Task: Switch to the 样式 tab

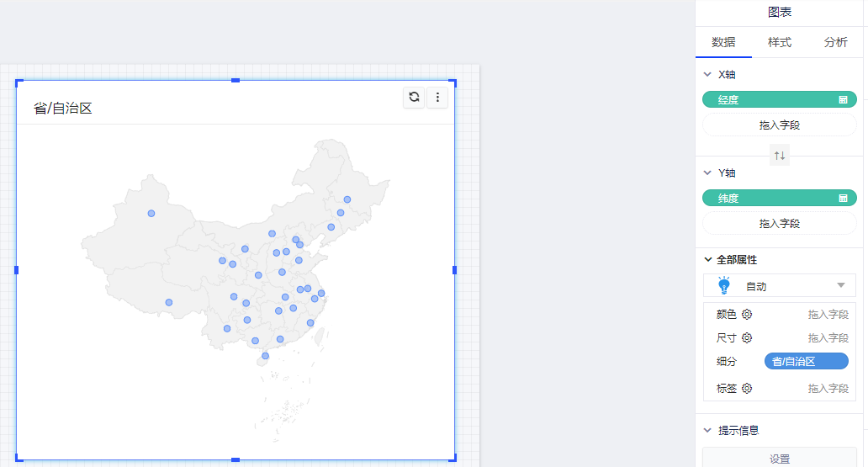Action: coord(780,42)
